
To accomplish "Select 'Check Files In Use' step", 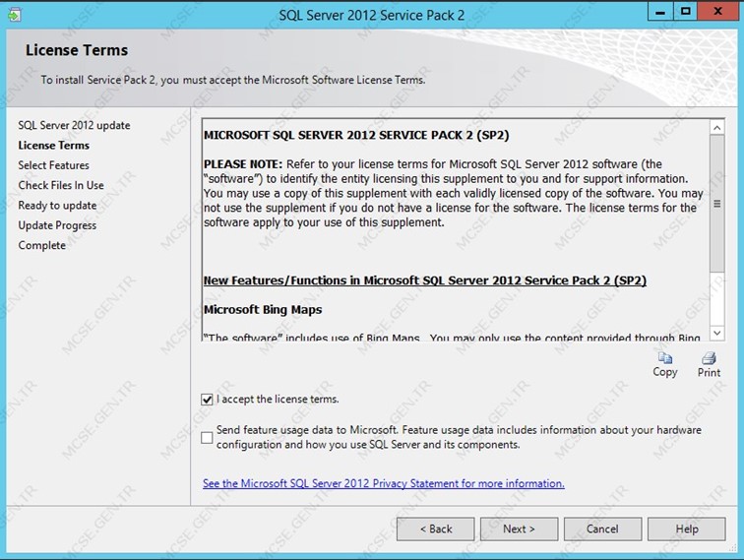I will 61,185.
